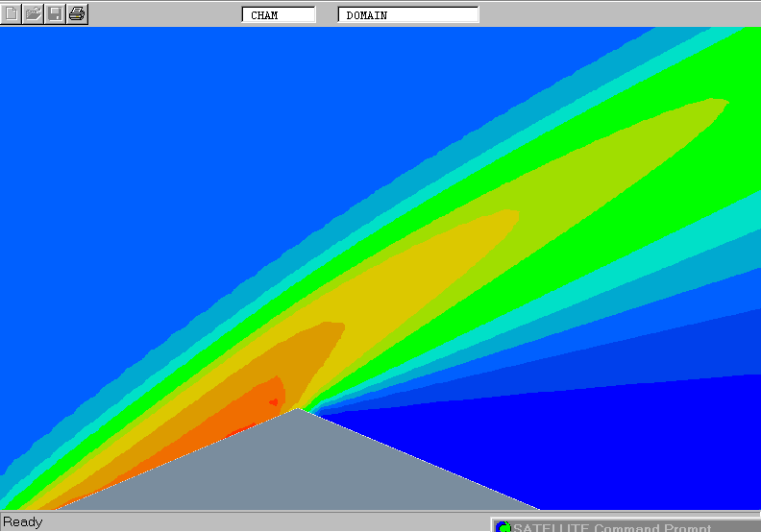Click the SATELLITE Command Prompt window icon
761x532 pixels.
coord(503,527)
